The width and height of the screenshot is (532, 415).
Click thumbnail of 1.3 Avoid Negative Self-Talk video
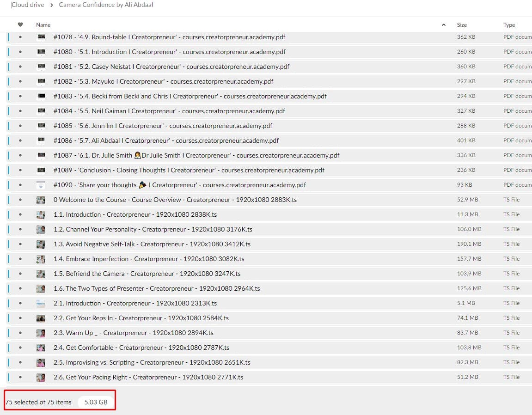point(41,244)
